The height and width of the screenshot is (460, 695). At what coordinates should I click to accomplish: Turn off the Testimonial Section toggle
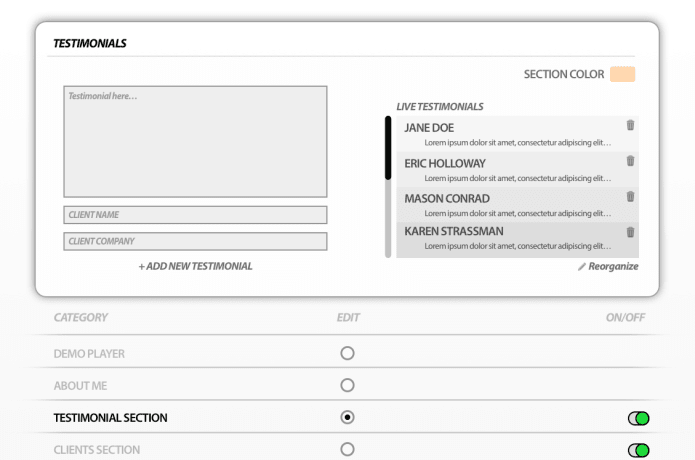click(638, 418)
